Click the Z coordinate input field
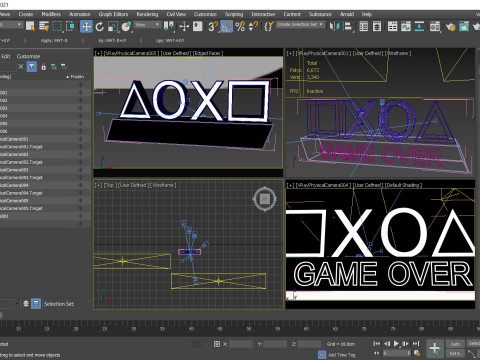 pos(310,344)
